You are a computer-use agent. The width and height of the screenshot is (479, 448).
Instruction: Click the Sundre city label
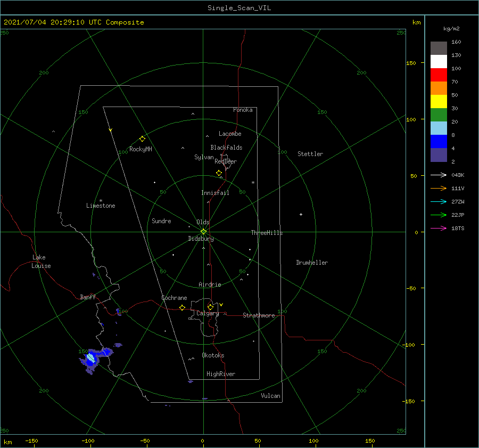tap(162, 221)
